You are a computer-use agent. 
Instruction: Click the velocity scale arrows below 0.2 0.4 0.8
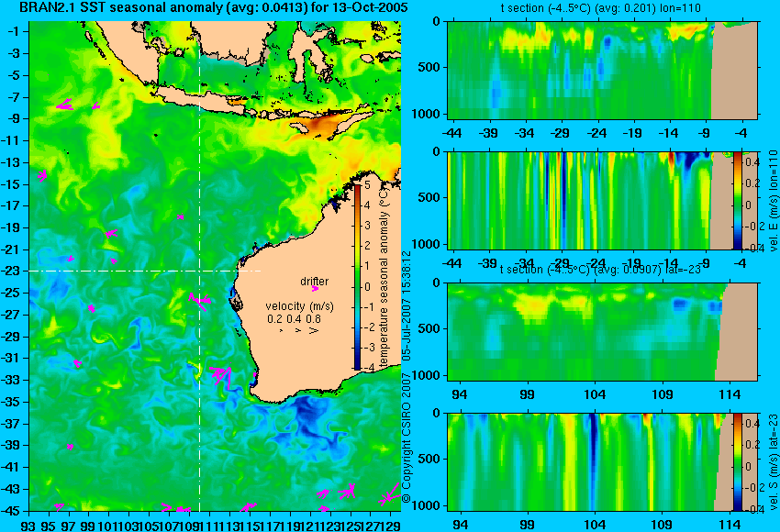(298, 330)
